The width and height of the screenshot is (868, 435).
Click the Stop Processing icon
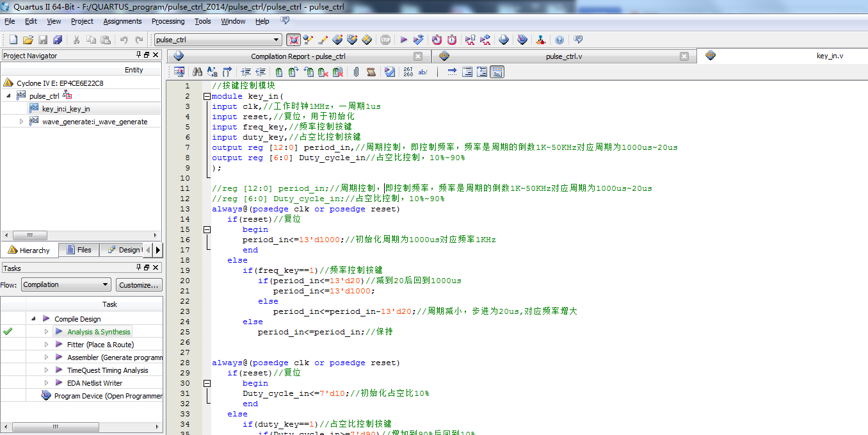click(x=385, y=40)
